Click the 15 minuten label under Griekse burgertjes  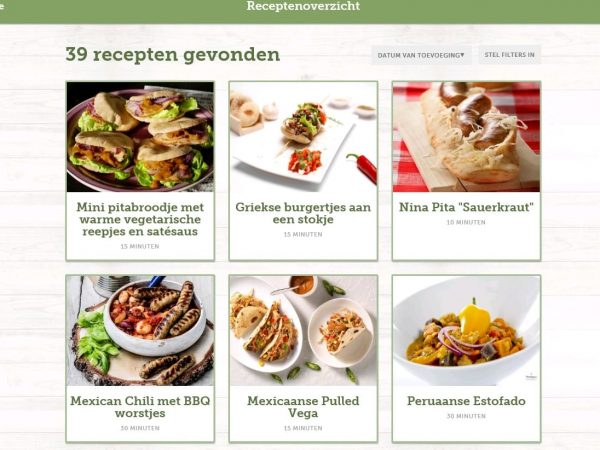(303, 235)
